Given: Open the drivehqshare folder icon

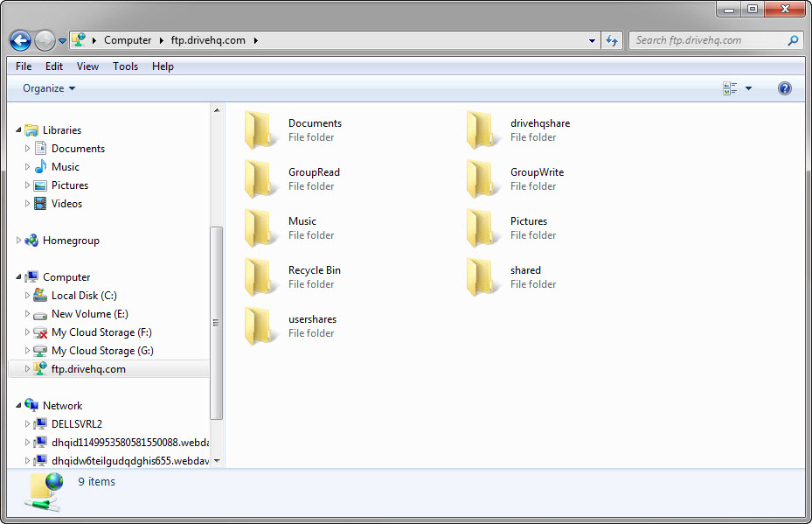Looking at the screenshot, I should [483, 129].
